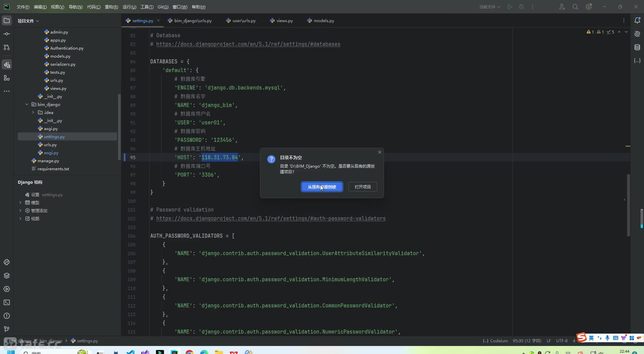Expand the 模型 node in Django structure

click(x=20, y=202)
